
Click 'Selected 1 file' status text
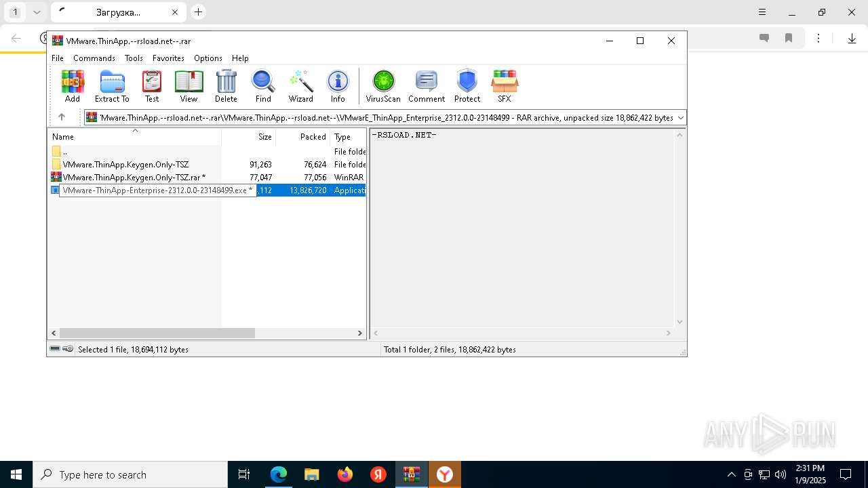[x=133, y=350]
